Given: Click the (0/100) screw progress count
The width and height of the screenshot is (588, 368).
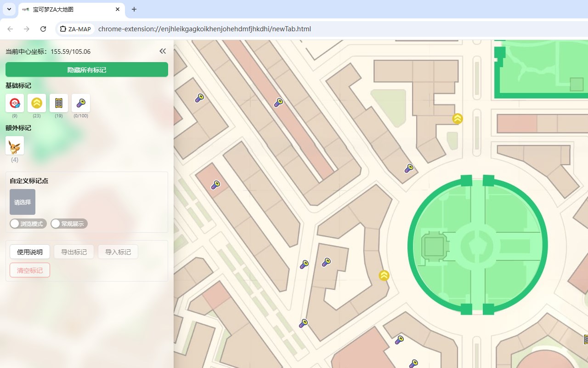Looking at the screenshot, I should point(81,116).
